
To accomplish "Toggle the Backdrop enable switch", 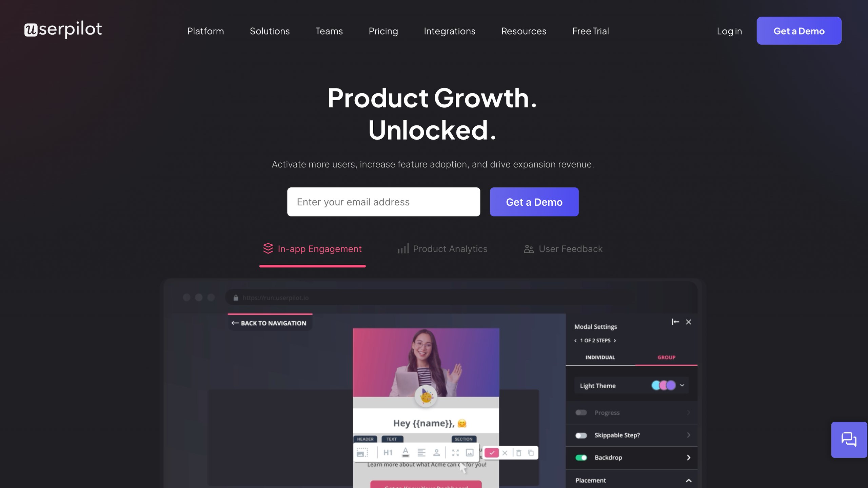I will pos(581,457).
